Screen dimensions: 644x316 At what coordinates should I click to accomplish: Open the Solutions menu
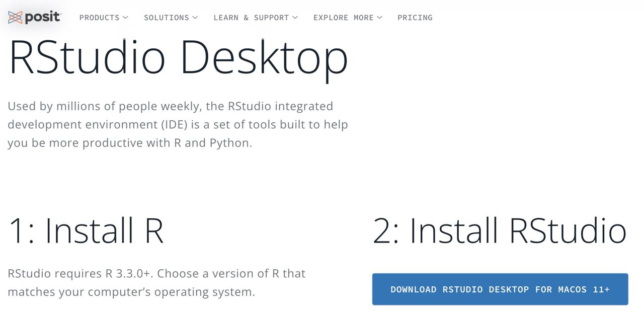166,18
